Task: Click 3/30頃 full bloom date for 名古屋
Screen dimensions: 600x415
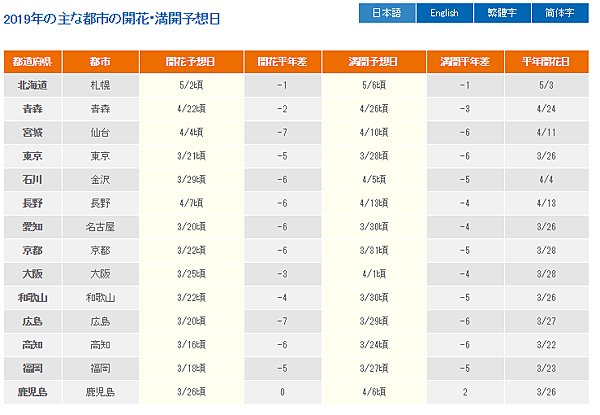Action: 374,227
